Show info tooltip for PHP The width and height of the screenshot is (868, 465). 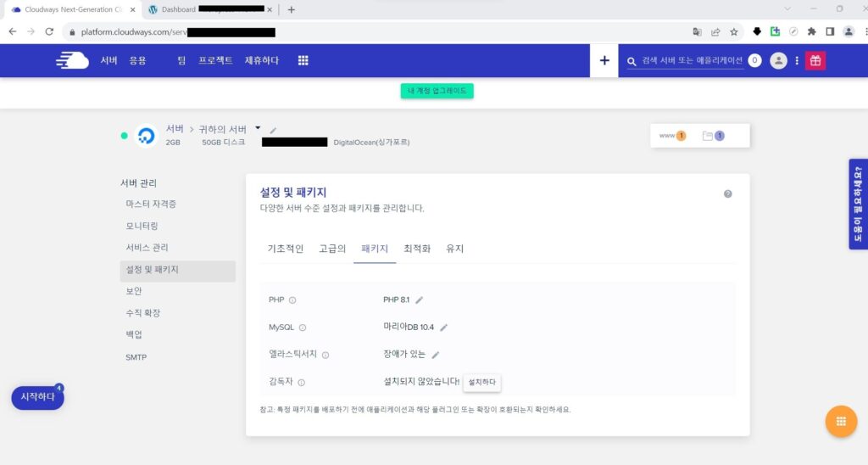pyautogui.click(x=292, y=300)
